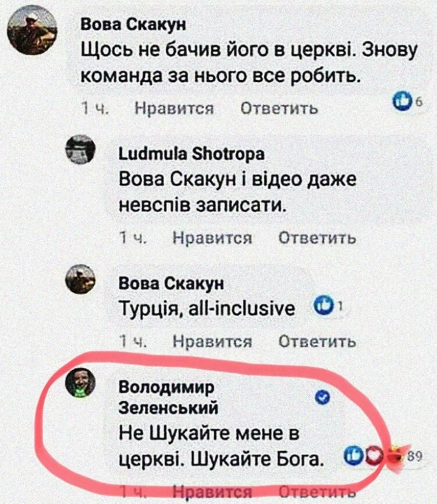Viewport: 437px width, 504px height.
Task: Click the angry emoji reaction icon
Action: pyautogui.click(x=396, y=456)
